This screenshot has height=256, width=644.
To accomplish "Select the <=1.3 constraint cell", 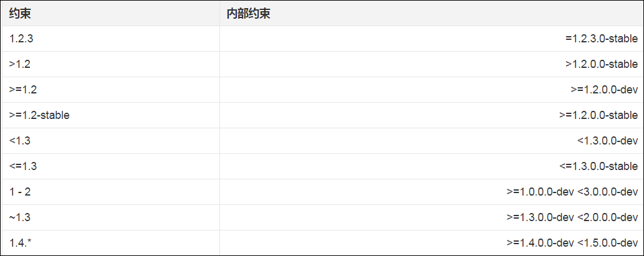I will pos(110,166).
